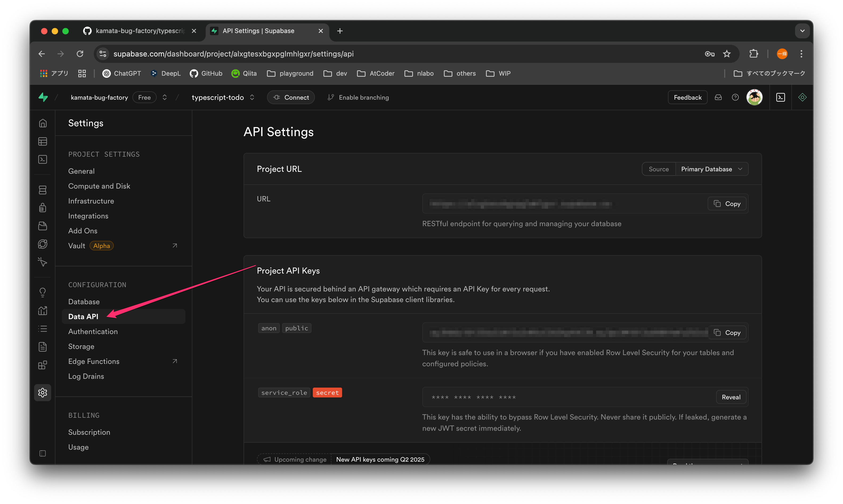
Task: Open the Table Editor from the sidebar
Action: (43, 141)
